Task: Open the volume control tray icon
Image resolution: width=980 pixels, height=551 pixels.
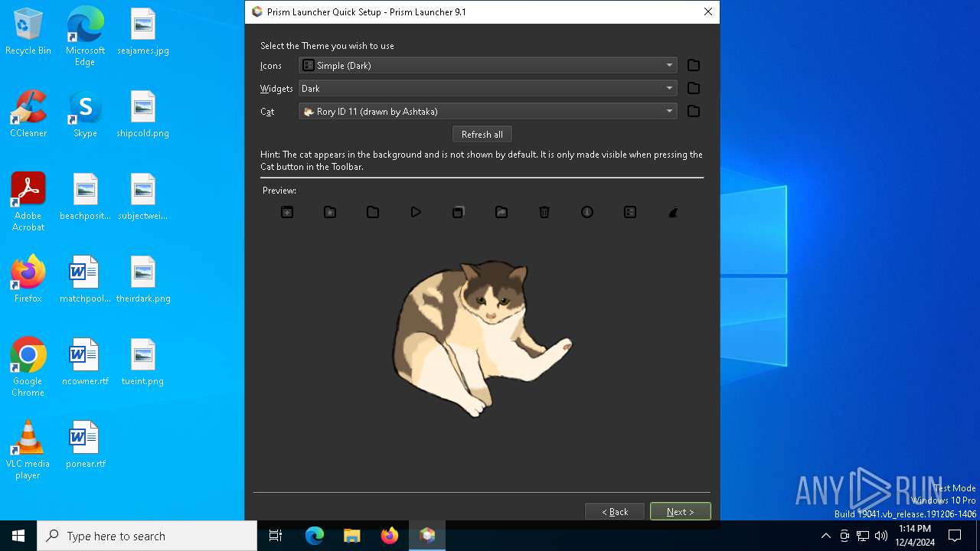Action: pyautogui.click(x=881, y=536)
